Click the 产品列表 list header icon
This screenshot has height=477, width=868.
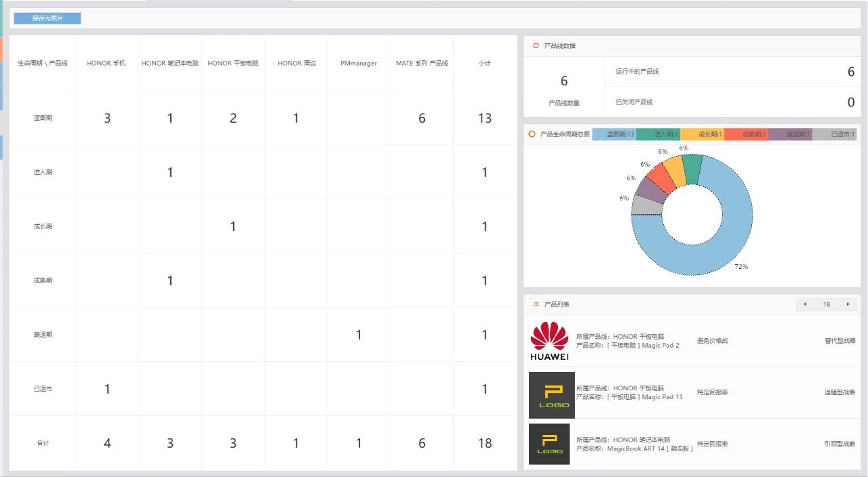(x=536, y=304)
